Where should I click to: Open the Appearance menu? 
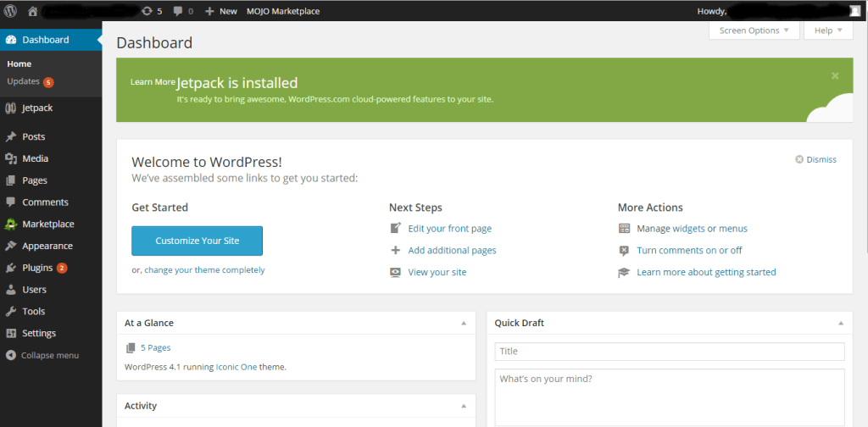pos(47,247)
